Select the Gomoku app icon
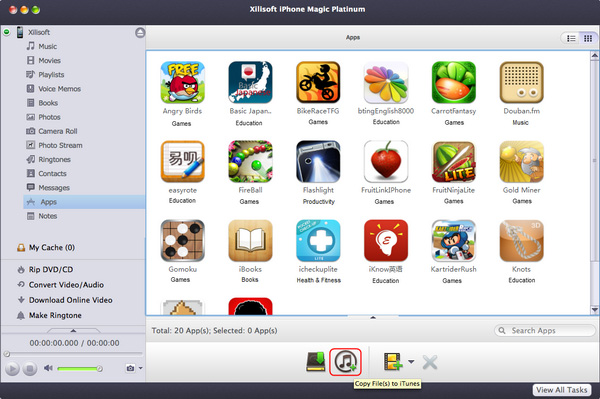 point(183,241)
